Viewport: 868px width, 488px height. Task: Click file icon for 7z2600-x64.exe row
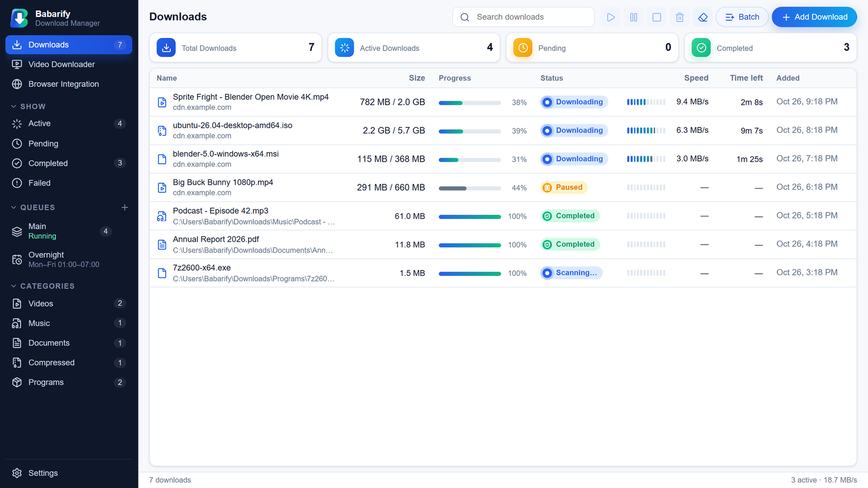pos(162,273)
